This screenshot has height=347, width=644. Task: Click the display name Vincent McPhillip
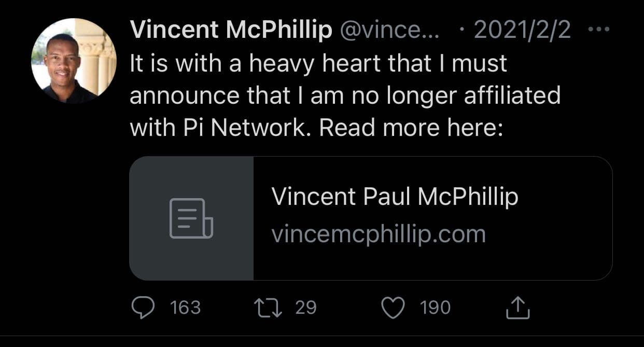point(231,31)
